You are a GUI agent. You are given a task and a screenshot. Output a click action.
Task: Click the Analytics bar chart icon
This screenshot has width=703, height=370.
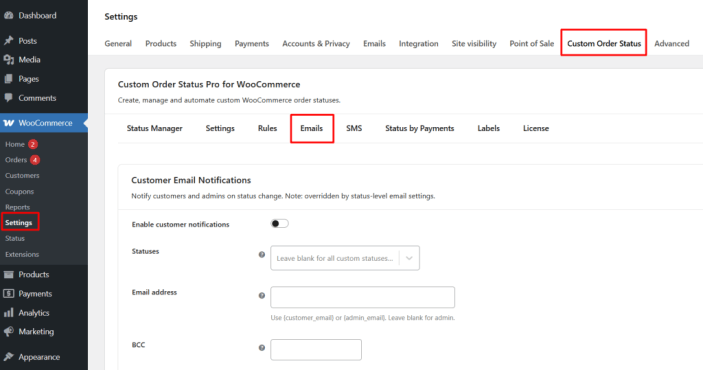click(x=9, y=313)
